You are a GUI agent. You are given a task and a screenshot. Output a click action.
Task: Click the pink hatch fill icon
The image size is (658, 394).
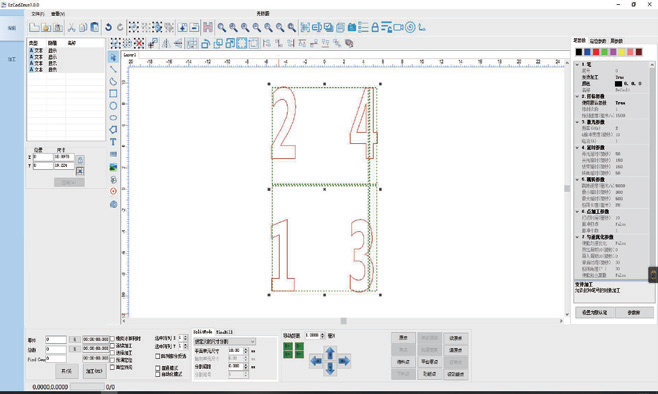pyautogui.click(x=208, y=28)
